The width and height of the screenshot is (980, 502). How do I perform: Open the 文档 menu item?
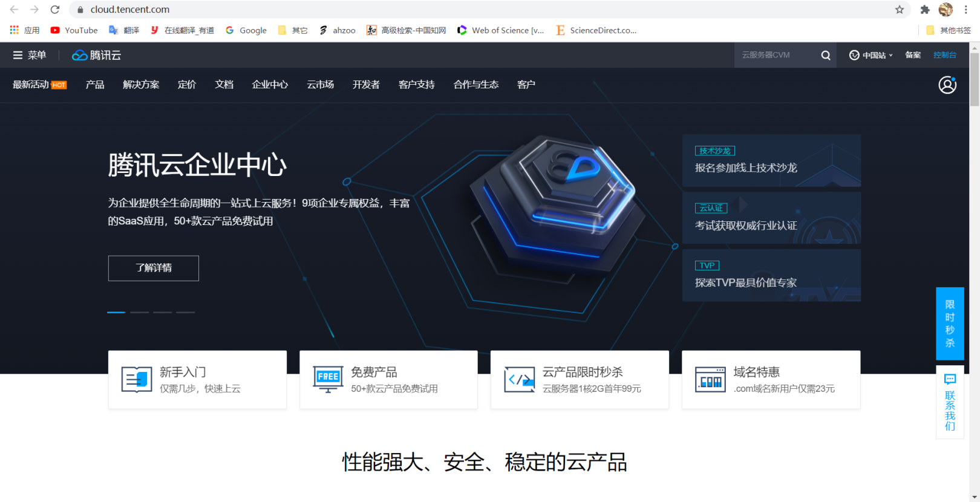224,85
